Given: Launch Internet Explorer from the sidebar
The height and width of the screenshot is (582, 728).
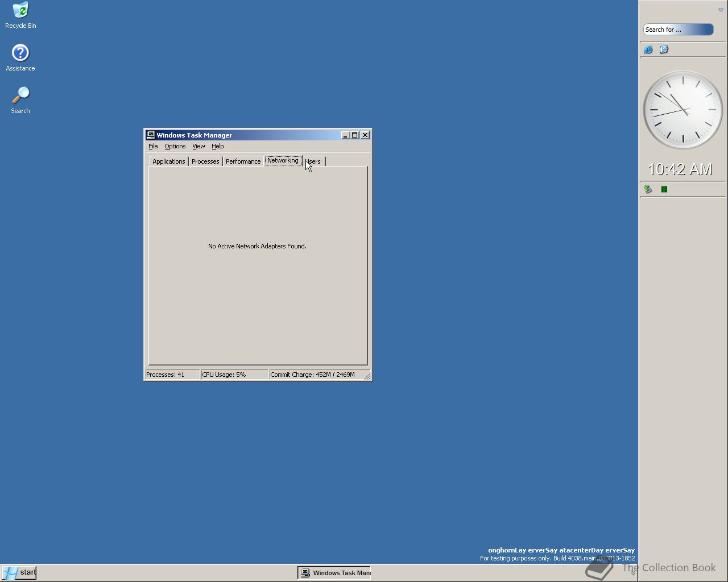Looking at the screenshot, I should (648, 49).
